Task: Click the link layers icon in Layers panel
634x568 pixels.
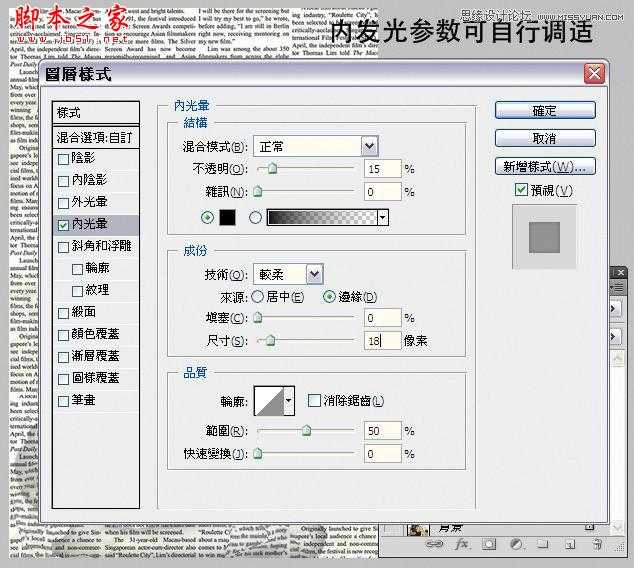Action: (x=435, y=544)
